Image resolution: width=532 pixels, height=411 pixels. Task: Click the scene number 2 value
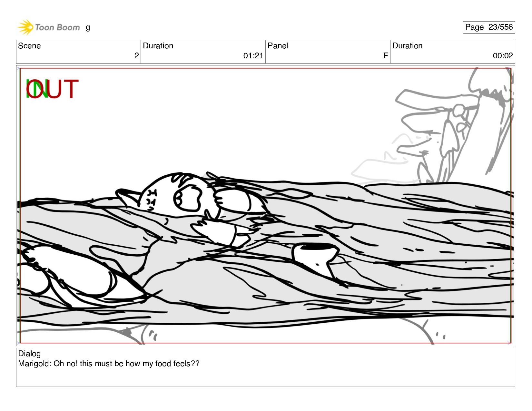coord(136,56)
